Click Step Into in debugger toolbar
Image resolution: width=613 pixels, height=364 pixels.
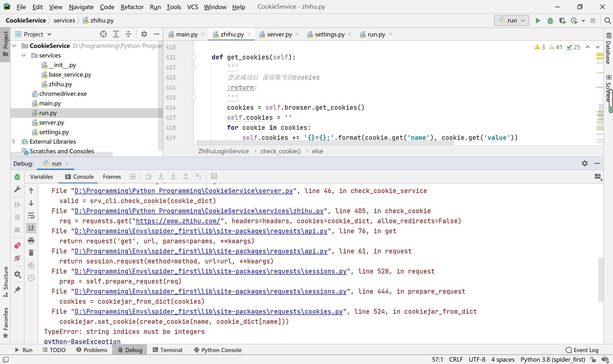[x=161, y=176]
